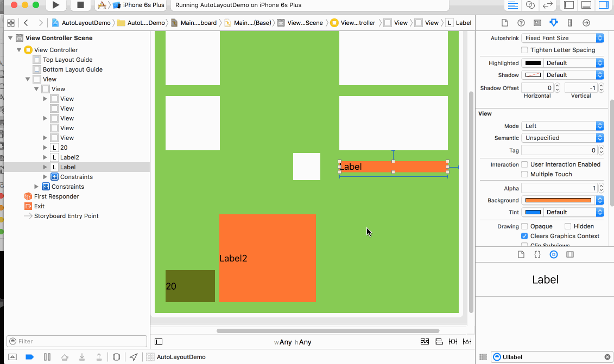
Task: Enable User Interaction Enabled checkbox
Action: (524, 164)
